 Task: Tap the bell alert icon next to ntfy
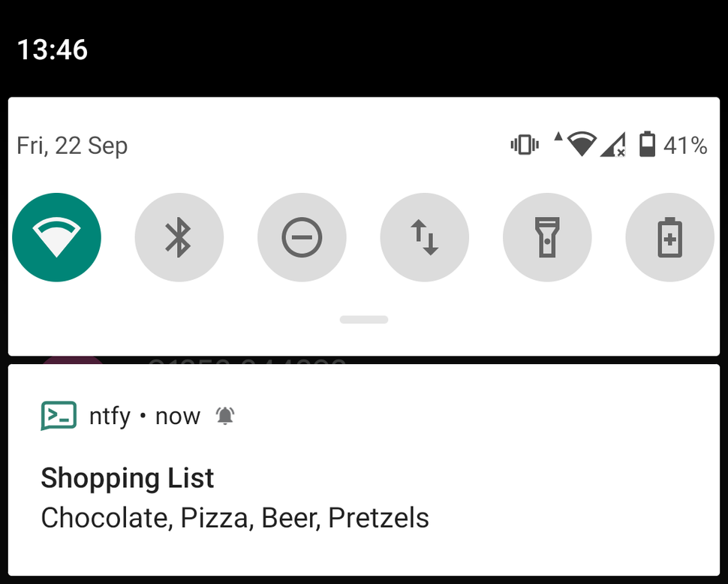(225, 416)
